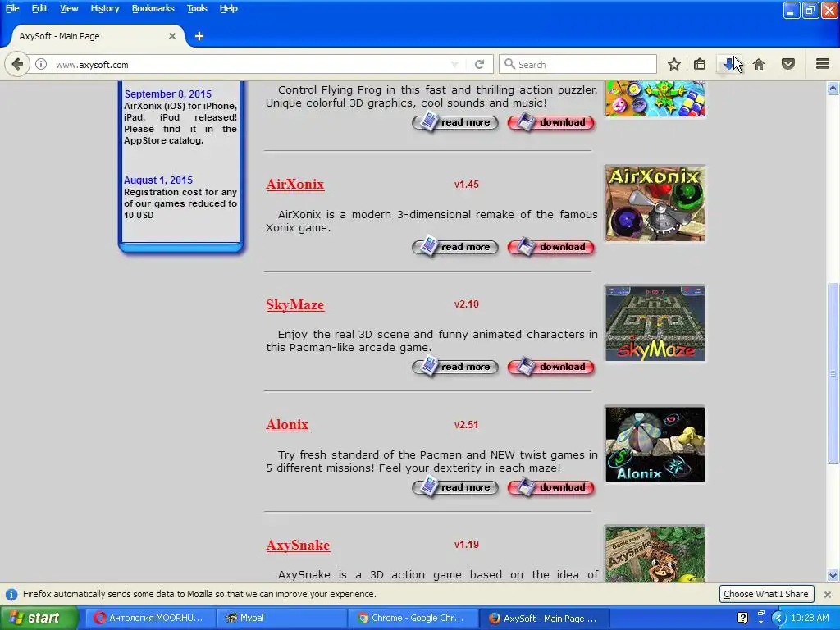The height and width of the screenshot is (630, 840).
Task: Click the September 8, 2015 news date
Action: coord(167,94)
